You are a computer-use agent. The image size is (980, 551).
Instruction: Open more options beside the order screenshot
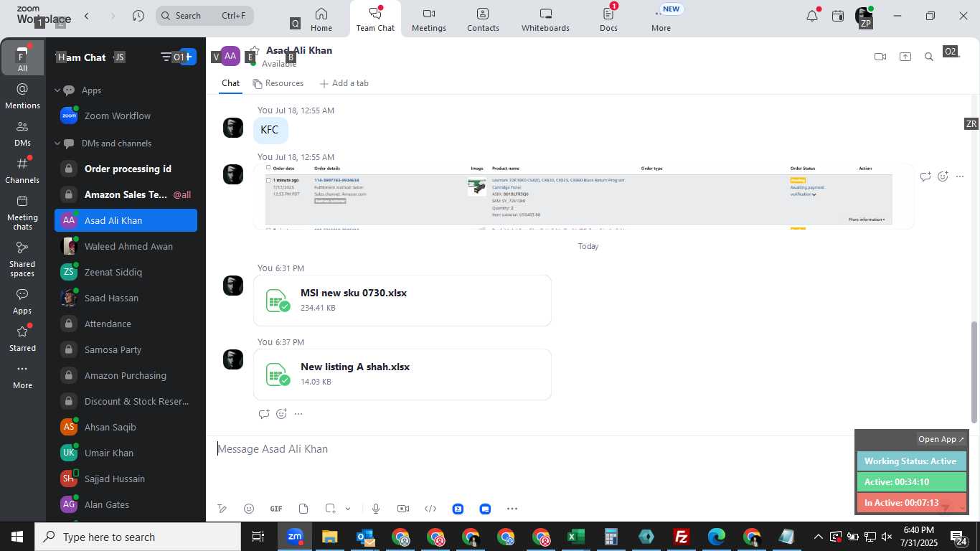(960, 176)
